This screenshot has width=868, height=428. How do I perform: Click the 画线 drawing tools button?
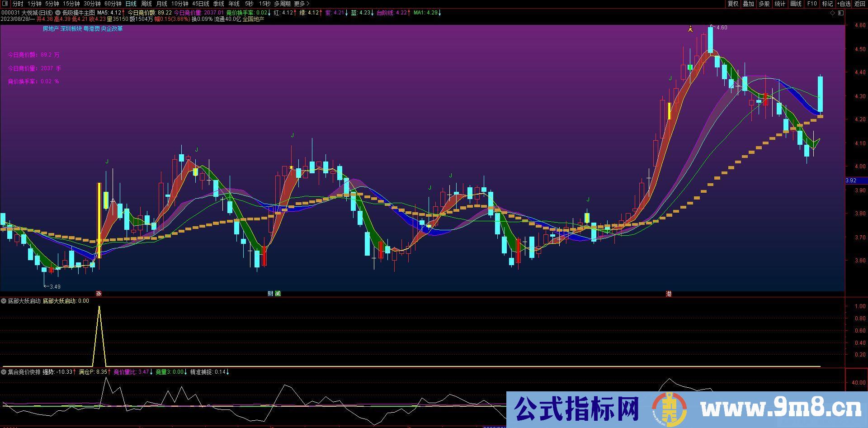796,4
